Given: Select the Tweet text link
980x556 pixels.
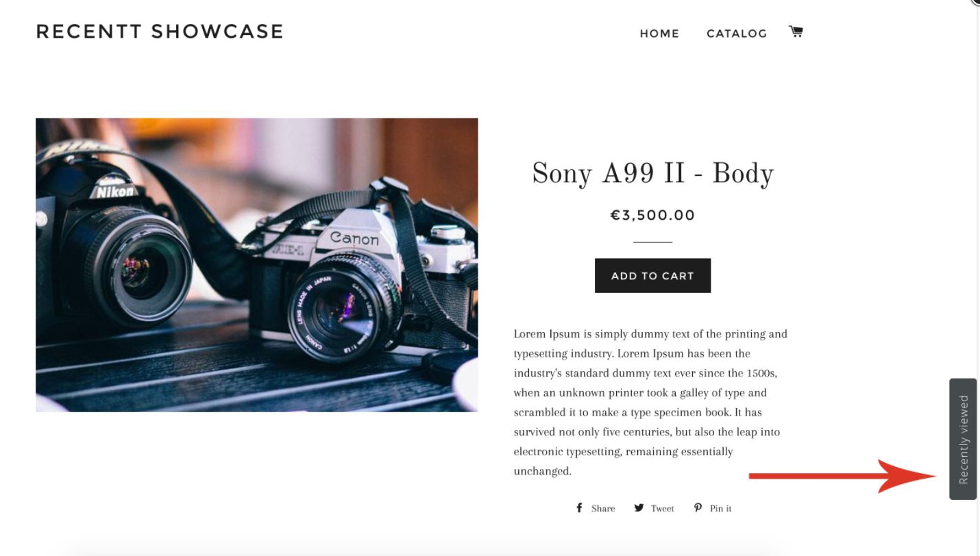Looking at the screenshot, I should point(663,508).
